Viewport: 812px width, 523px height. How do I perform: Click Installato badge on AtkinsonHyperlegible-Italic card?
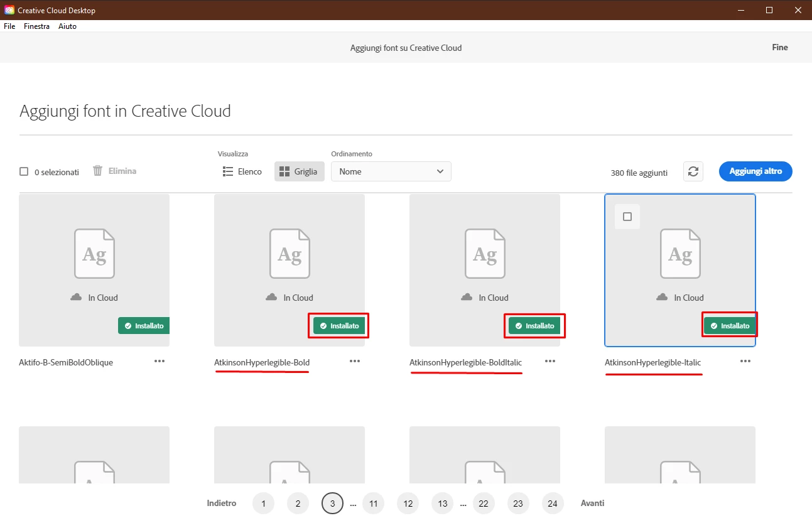tap(730, 326)
